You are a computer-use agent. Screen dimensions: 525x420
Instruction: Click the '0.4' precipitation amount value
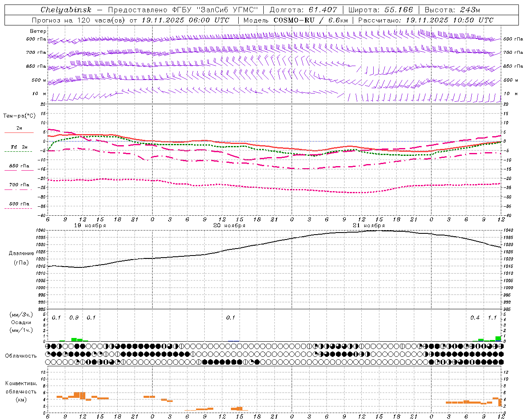[x=475, y=318]
